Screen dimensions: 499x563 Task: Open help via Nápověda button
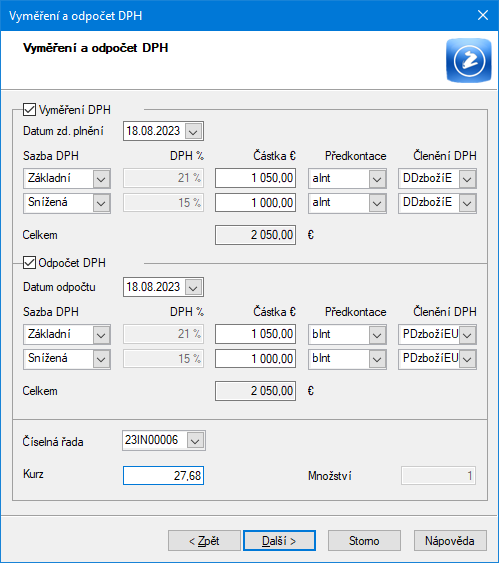[x=450, y=541]
